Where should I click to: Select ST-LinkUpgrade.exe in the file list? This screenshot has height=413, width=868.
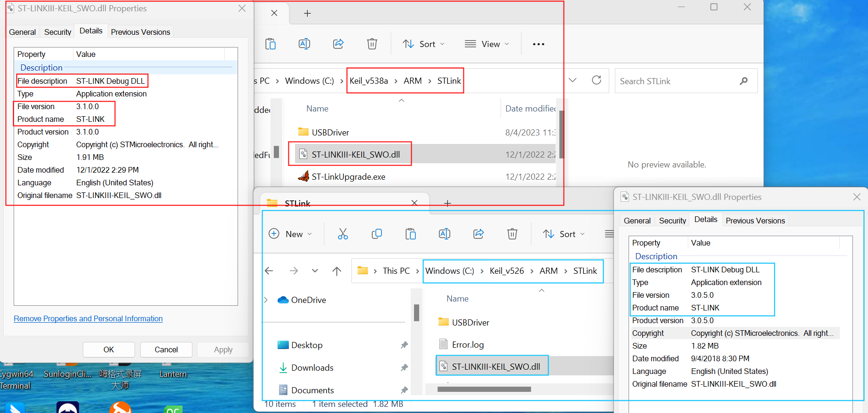point(348,177)
